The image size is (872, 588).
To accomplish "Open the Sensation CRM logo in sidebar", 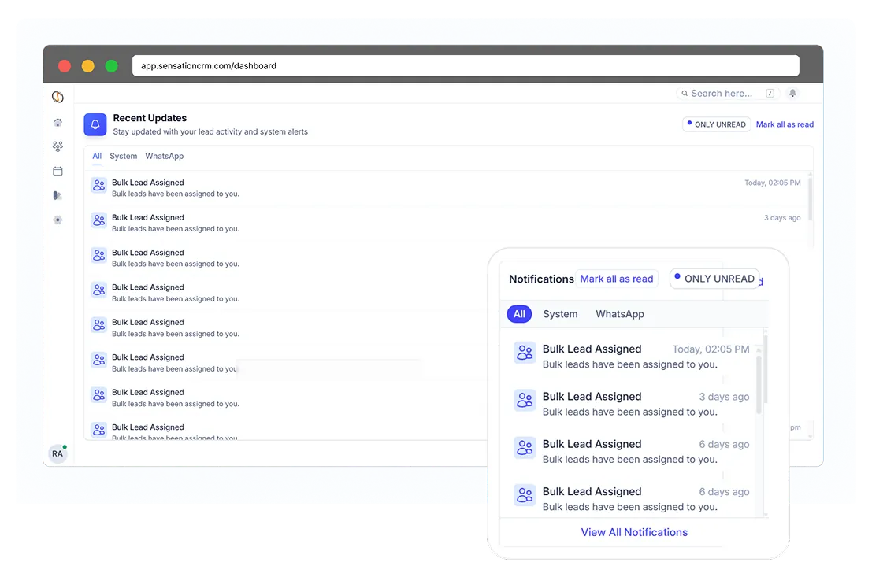I will click(58, 98).
